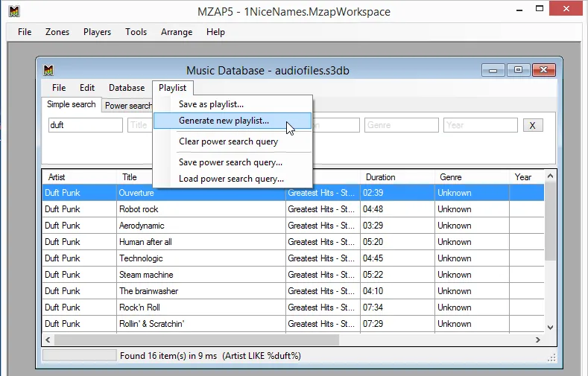Select the Ouverture track row
Image resolution: width=588 pixels, height=376 pixels.
(x=293, y=193)
